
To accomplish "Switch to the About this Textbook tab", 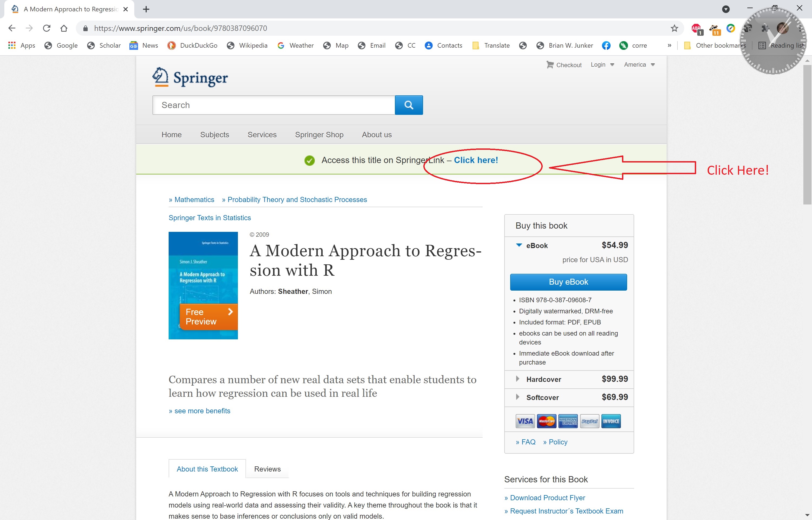I will tap(207, 469).
